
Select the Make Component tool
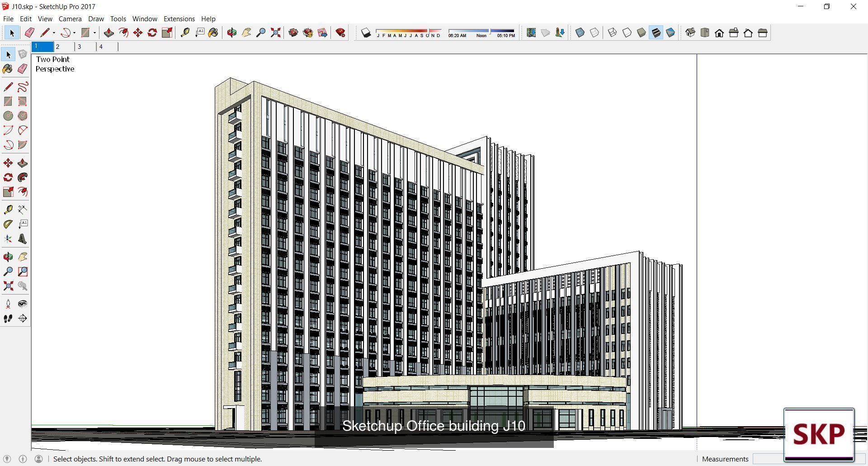tap(23, 54)
